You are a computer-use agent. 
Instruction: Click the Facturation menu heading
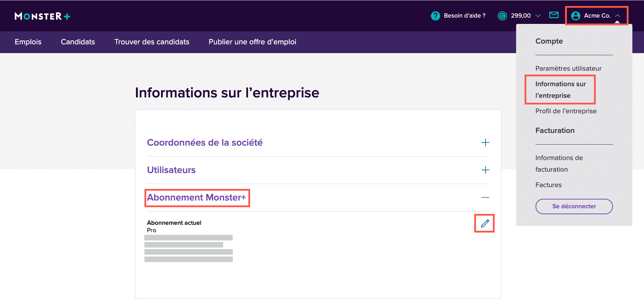coord(555,131)
